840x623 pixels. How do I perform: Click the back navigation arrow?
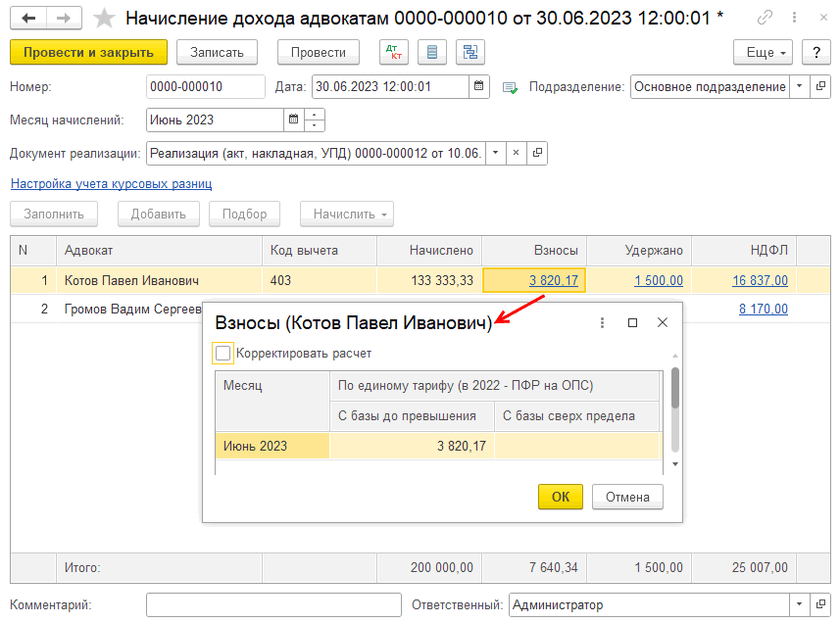[29, 19]
